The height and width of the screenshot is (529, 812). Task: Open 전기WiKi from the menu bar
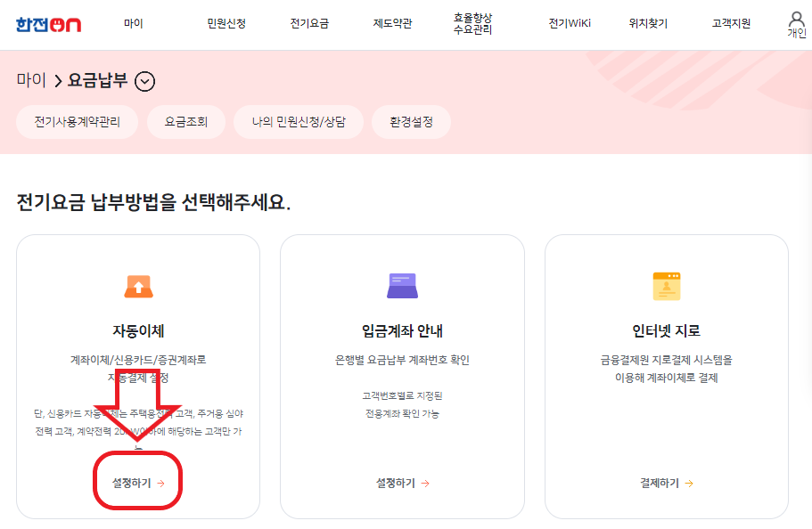pos(568,23)
